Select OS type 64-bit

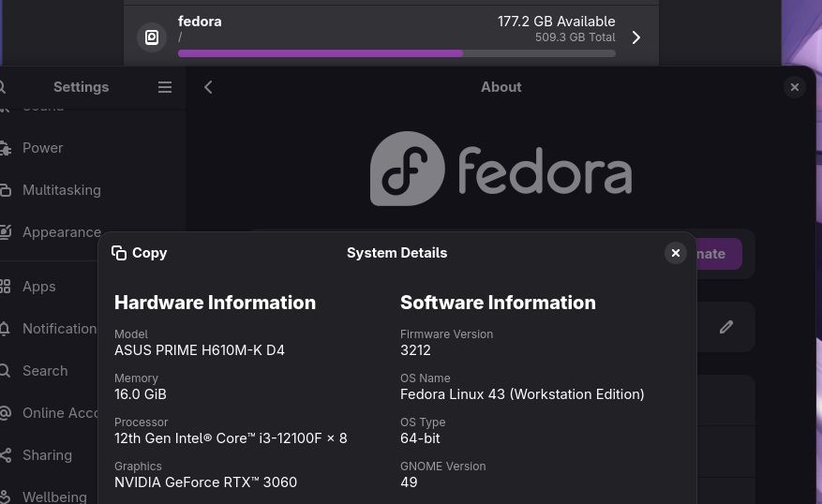420,438
